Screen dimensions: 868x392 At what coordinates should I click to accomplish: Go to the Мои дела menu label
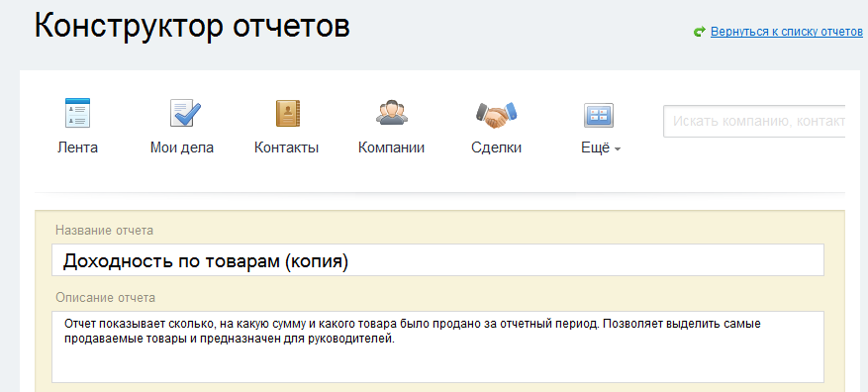point(182,147)
